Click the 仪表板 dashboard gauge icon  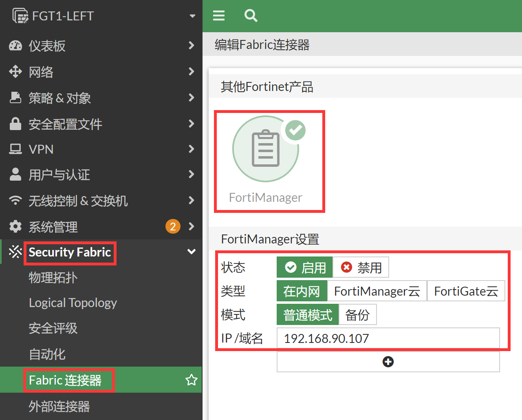tap(15, 46)
